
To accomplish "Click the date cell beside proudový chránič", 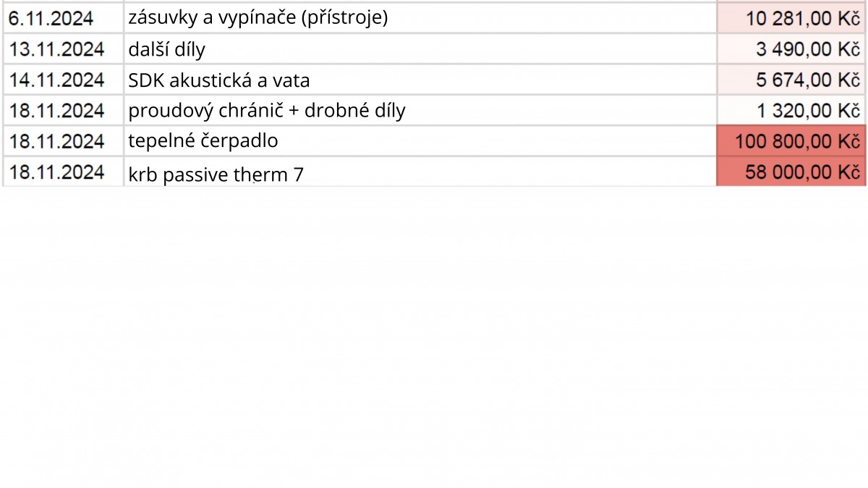I will [64, 110].
